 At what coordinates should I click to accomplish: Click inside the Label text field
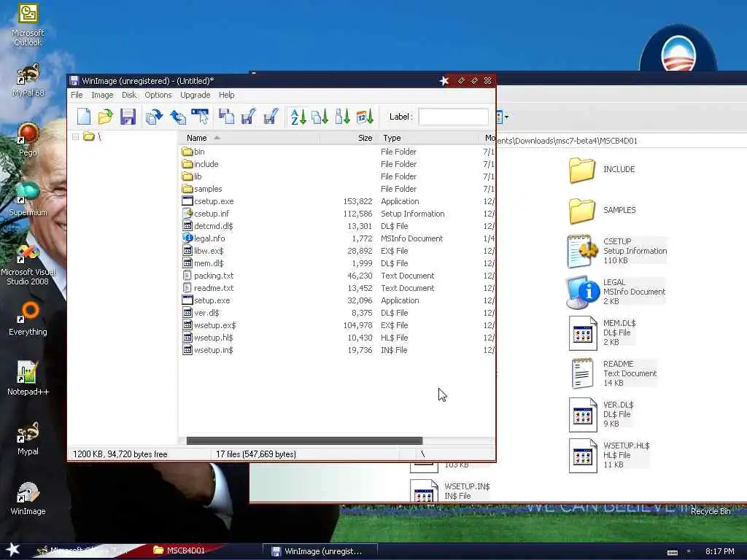click(x=453, y=117)
